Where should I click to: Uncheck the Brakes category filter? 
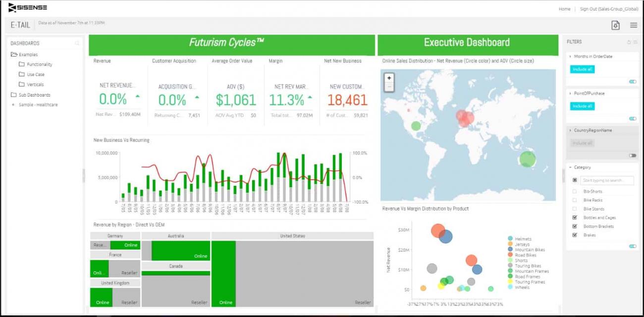point(575,235)
